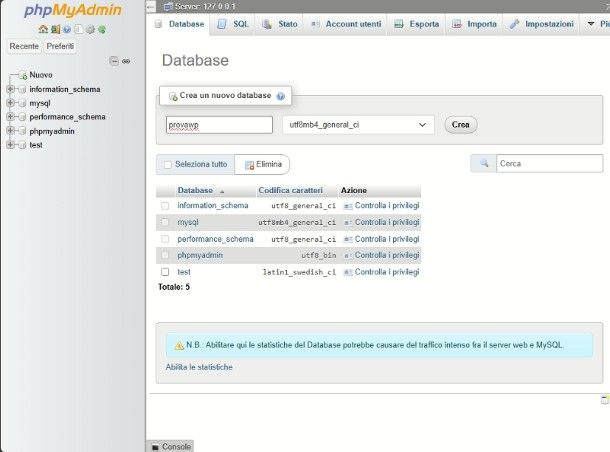The height and width of the screenshot is (452, 610).
Task: Tick the phpmyadmin row checkbox
Action: (165, 256)
